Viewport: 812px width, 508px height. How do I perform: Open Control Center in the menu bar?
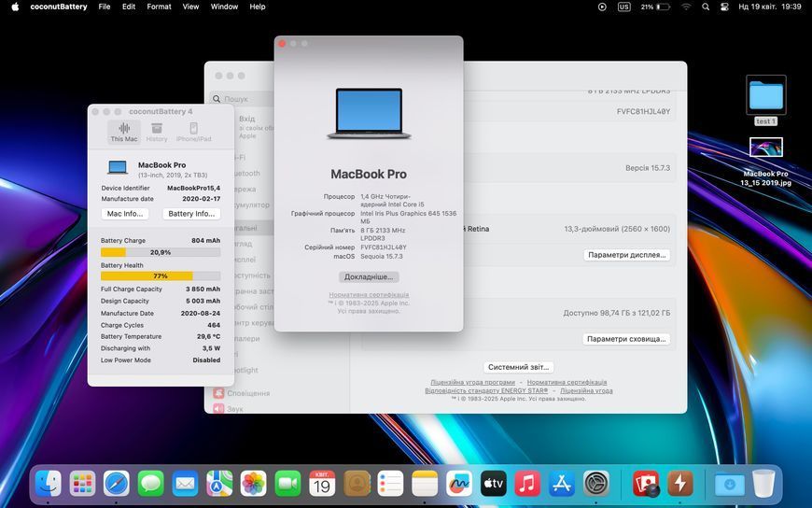pos(724,7)
